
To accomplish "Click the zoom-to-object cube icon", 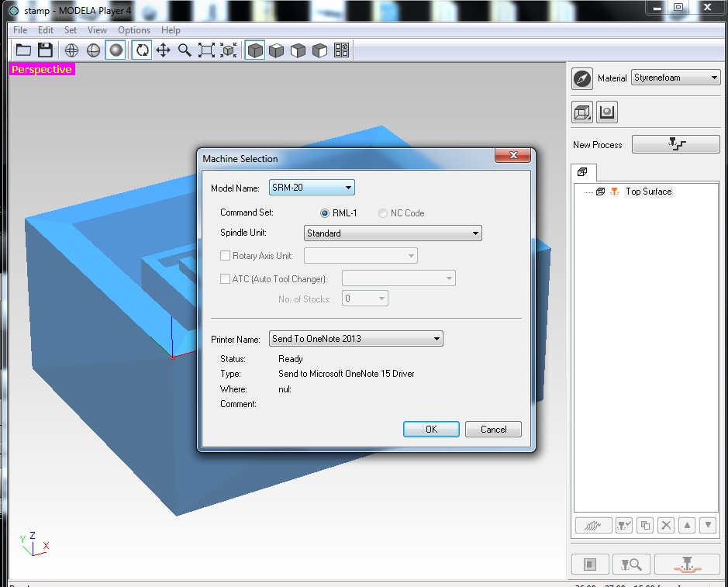I will click(x=229, y=50).
